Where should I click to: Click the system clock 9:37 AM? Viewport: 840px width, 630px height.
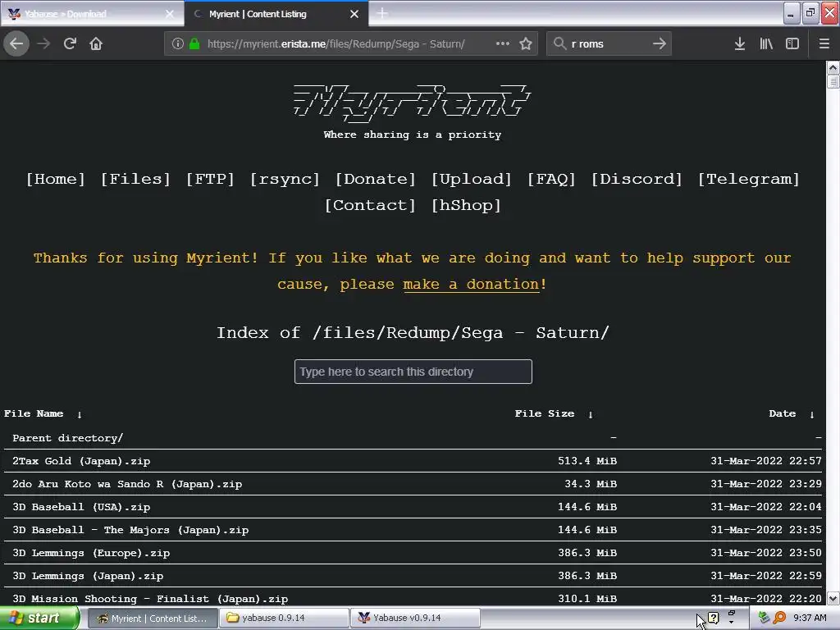pyautogui.click(x=810, y=619)
